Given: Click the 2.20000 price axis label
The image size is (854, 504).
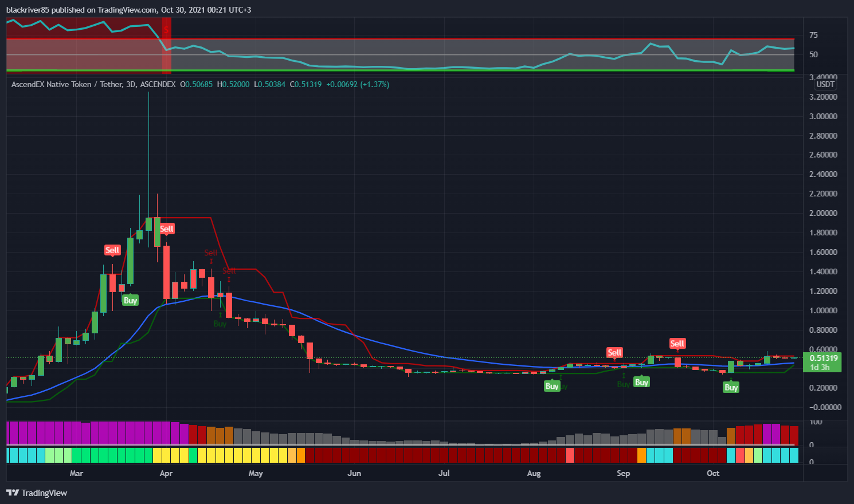Looking at the screenshot, I should [x=823, y=194].
